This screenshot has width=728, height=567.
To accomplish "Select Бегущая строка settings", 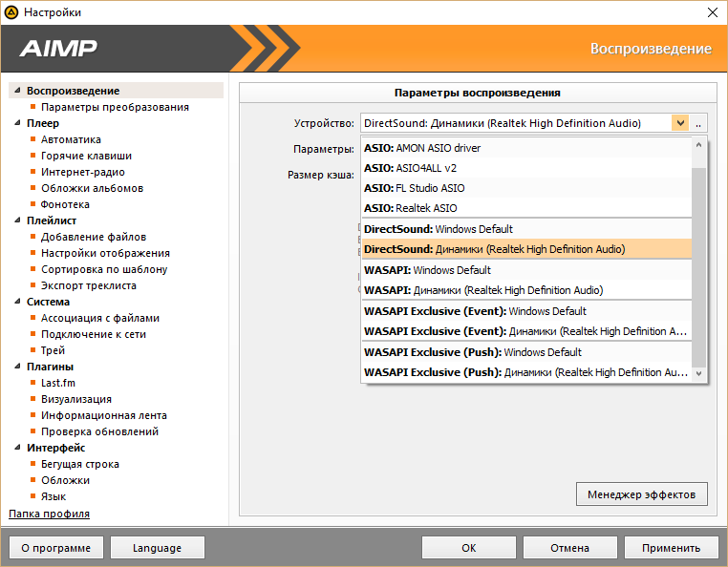I will pos(80,464).
